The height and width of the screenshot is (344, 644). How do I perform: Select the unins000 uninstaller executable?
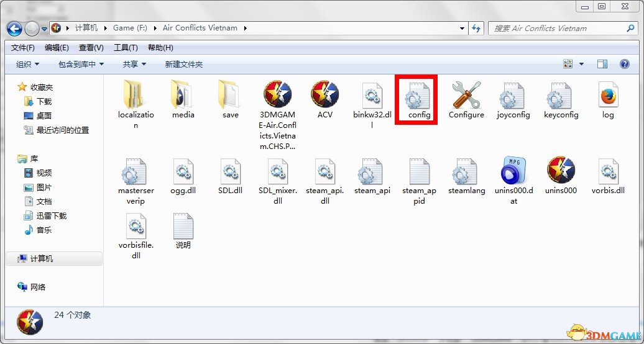click(x=561, y=176)
